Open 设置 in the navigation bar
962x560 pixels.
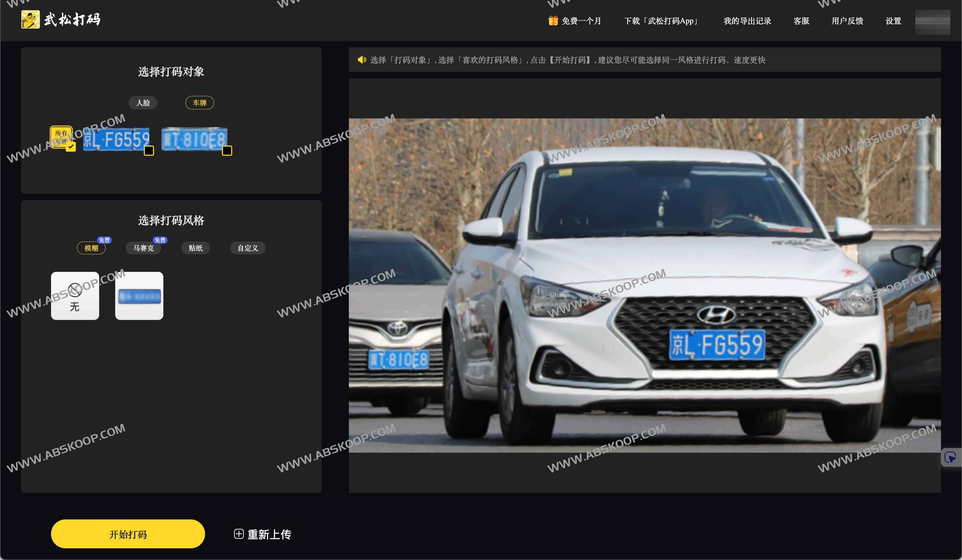click(893, 21)
